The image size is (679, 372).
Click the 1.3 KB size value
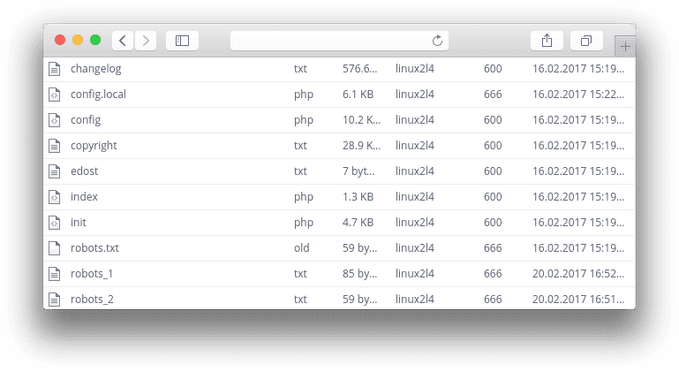click(358, 197)
